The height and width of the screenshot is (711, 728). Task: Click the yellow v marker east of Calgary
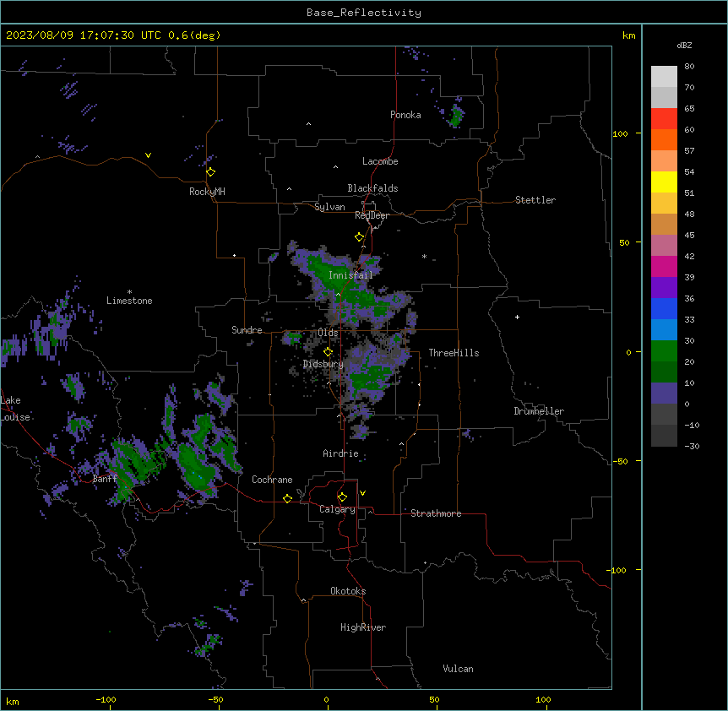tap(362, 493)
